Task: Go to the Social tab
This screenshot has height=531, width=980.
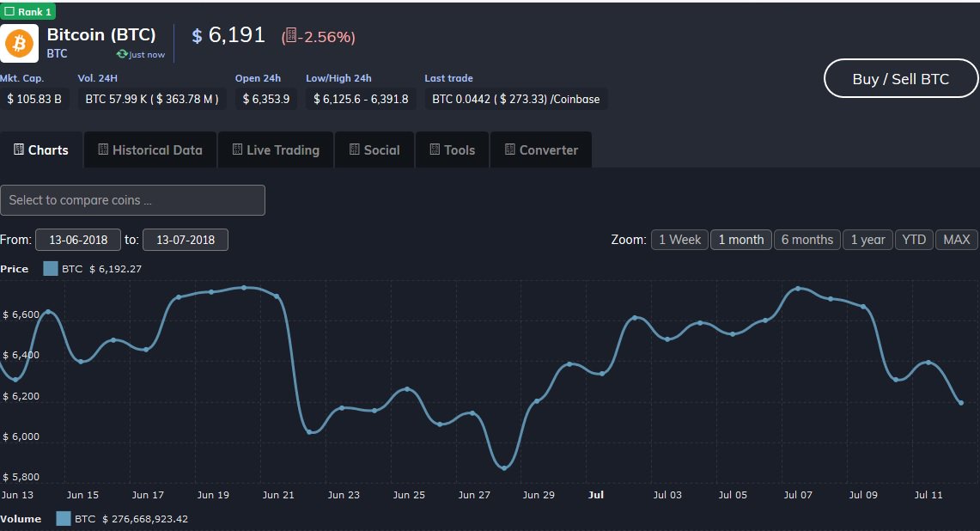Action: [x=374, y=150]
